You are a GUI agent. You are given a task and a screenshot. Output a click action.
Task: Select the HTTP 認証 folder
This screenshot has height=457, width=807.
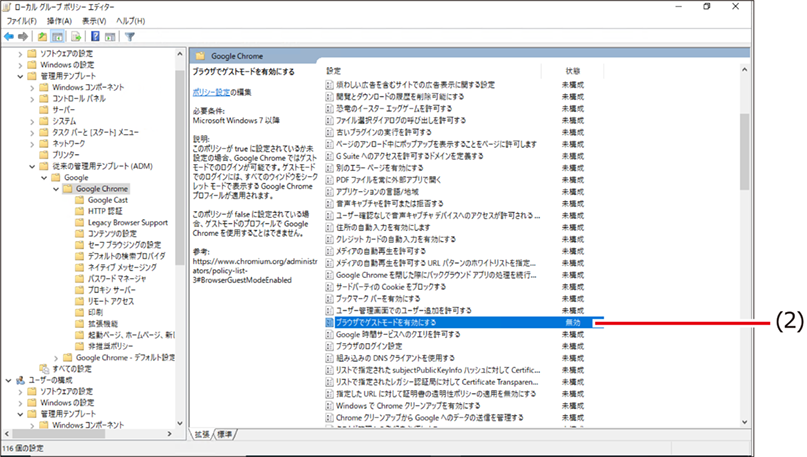pyautogui.click(x=105, y=211)
